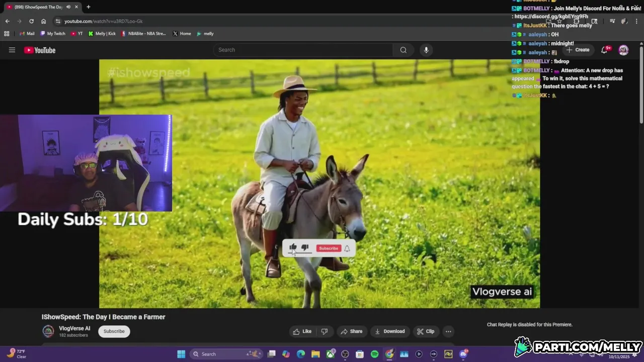The width and height of the screenshot is (644, 362).
Task: Open the Melly | Kick bookmark
Action: tap(102, 34)
